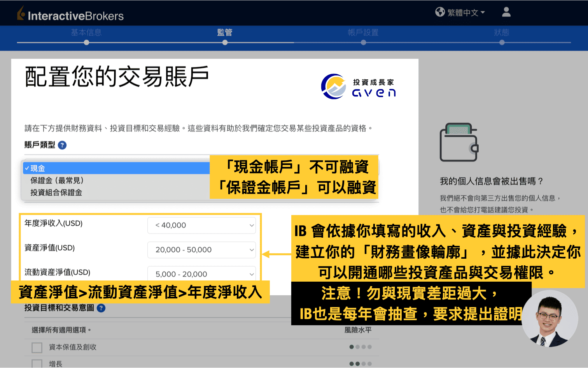Click the globe language icon

point(440,12)
